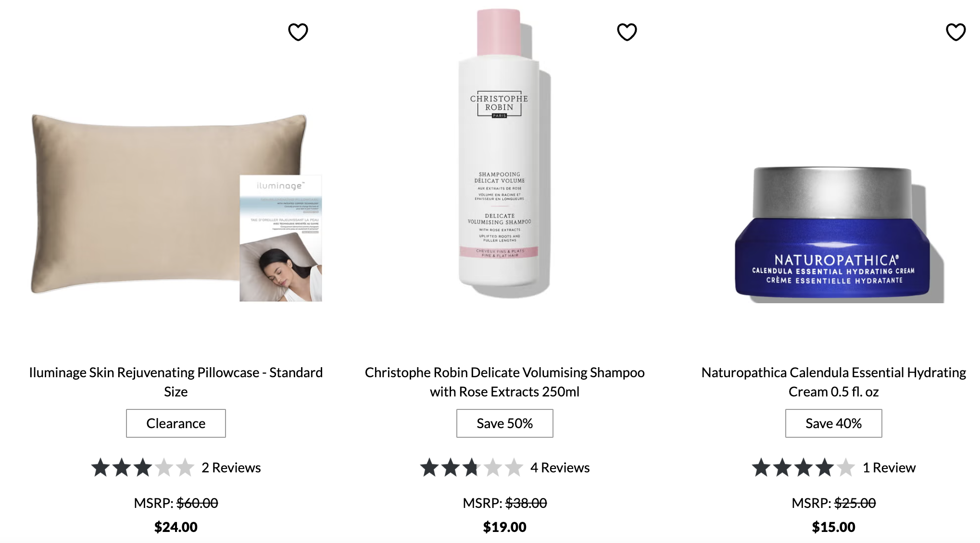
Task: Open the 2 Reviews link
Action: (x=231, y=468)
